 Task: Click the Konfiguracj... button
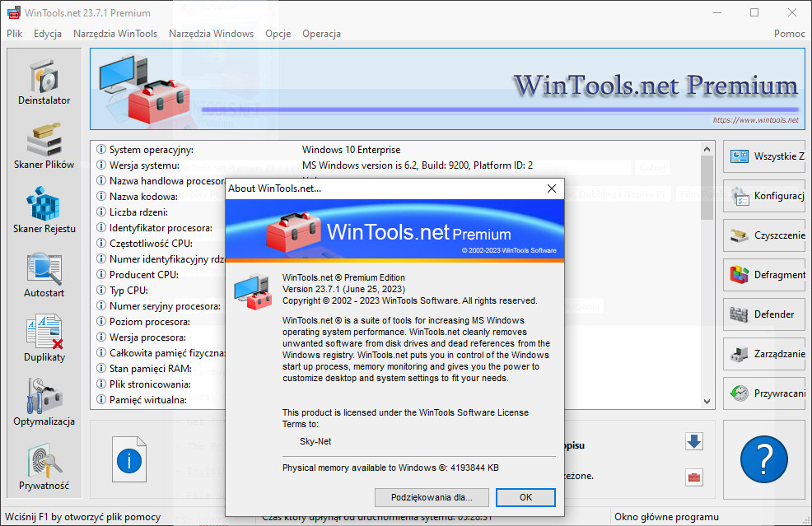point(764,196)
